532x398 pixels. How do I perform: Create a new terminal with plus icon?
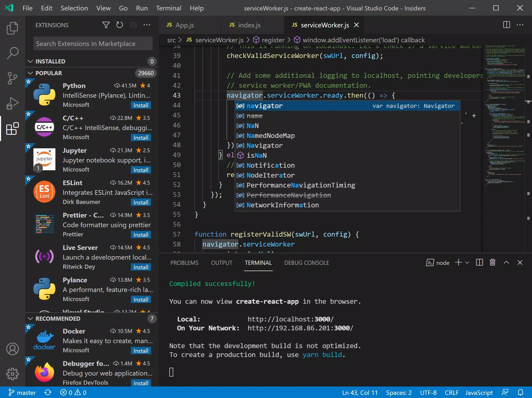click(458, 262)
